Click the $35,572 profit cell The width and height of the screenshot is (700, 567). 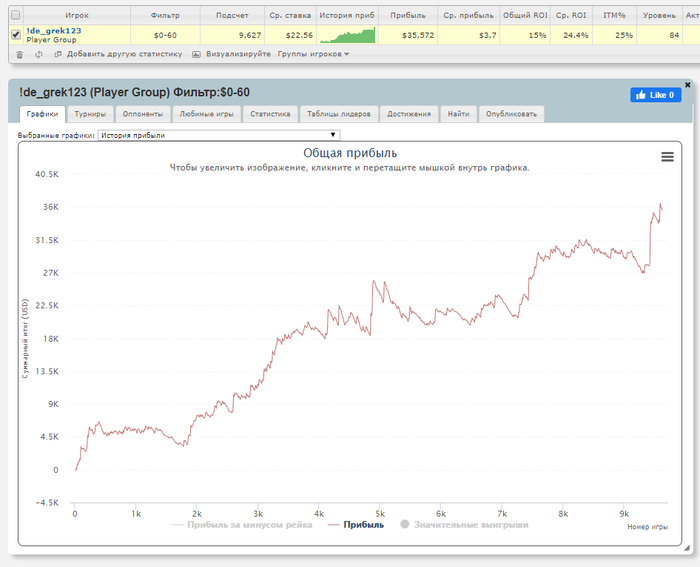408,35
